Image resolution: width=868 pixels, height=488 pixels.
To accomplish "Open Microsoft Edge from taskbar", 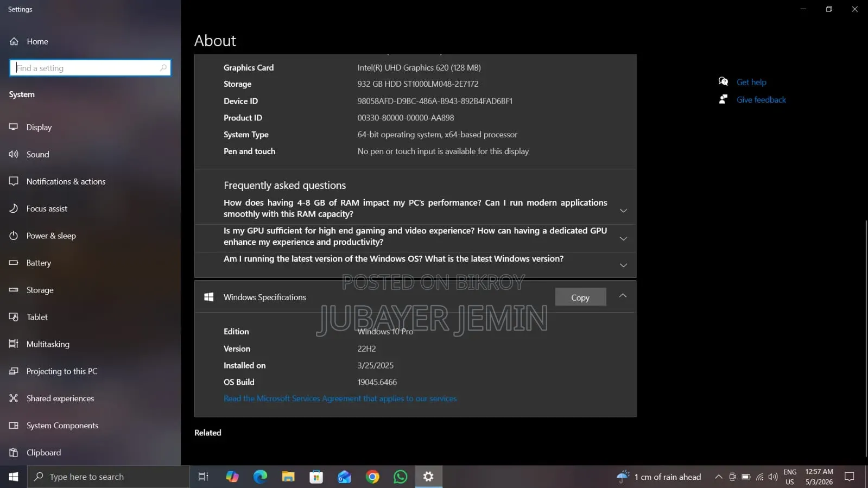I will [261, 477].
